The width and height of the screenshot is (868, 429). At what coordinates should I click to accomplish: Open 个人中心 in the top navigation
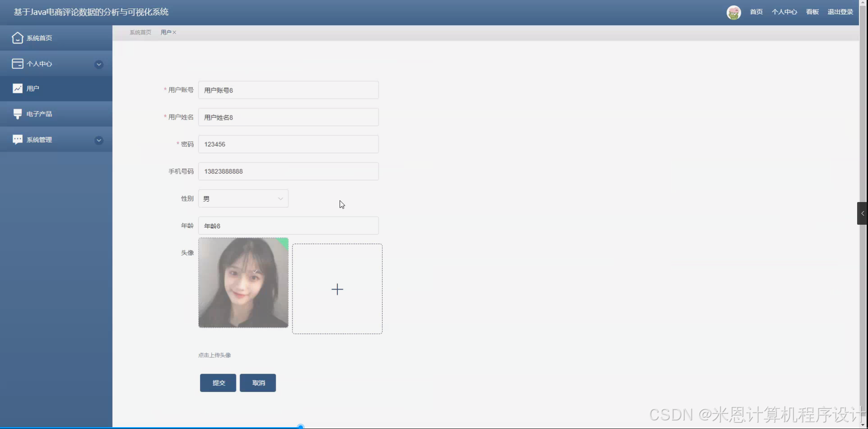(784, 12)
